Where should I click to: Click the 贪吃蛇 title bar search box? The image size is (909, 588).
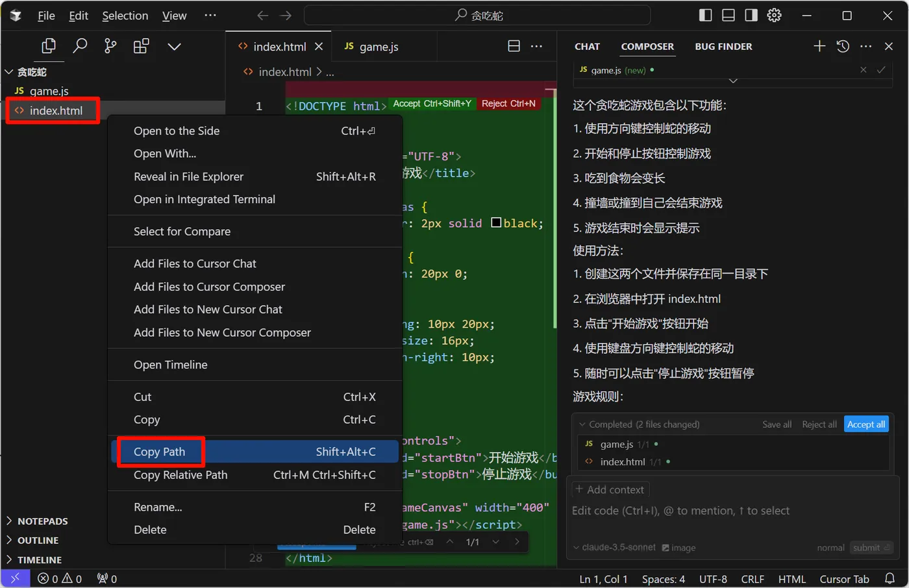477,16
